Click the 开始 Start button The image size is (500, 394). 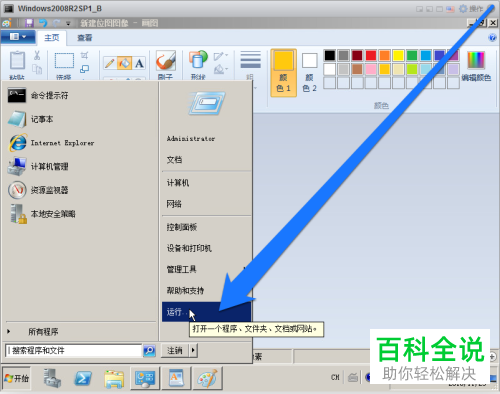tap(17, 378)
